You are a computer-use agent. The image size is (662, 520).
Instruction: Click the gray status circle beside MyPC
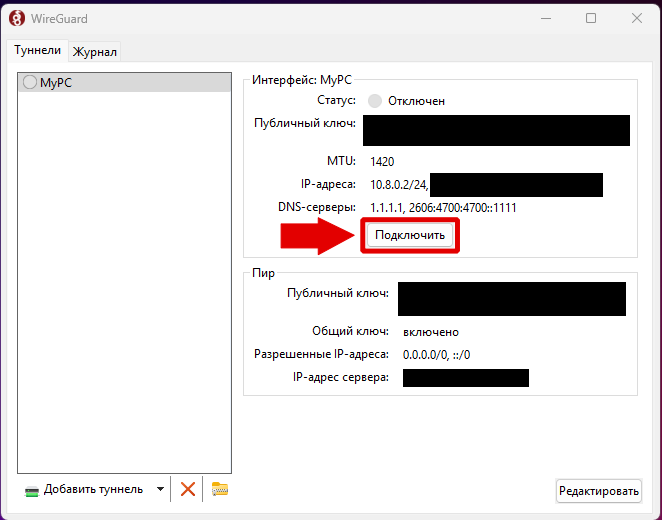click(x=29, y=83)
